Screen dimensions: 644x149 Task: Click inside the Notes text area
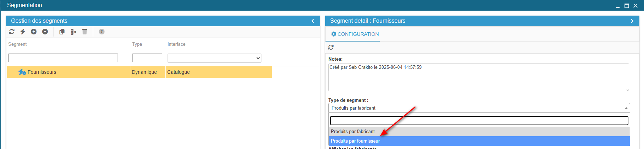479,77
